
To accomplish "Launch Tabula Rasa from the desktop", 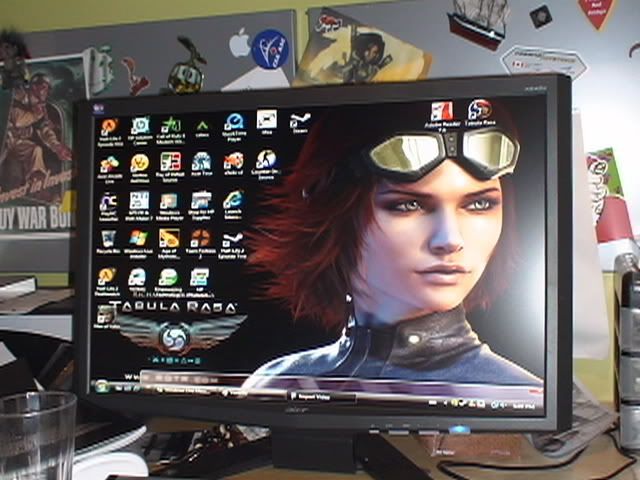I will pos(480,113).
